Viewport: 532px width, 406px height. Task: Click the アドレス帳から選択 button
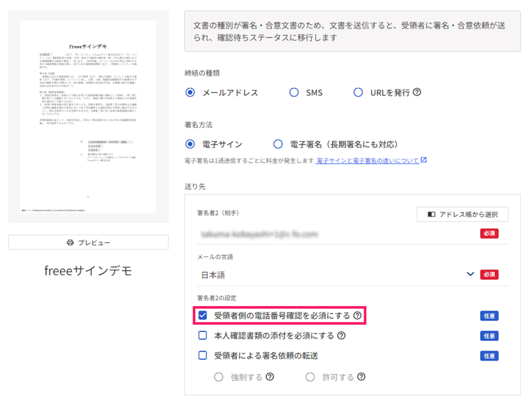point(463,214)
